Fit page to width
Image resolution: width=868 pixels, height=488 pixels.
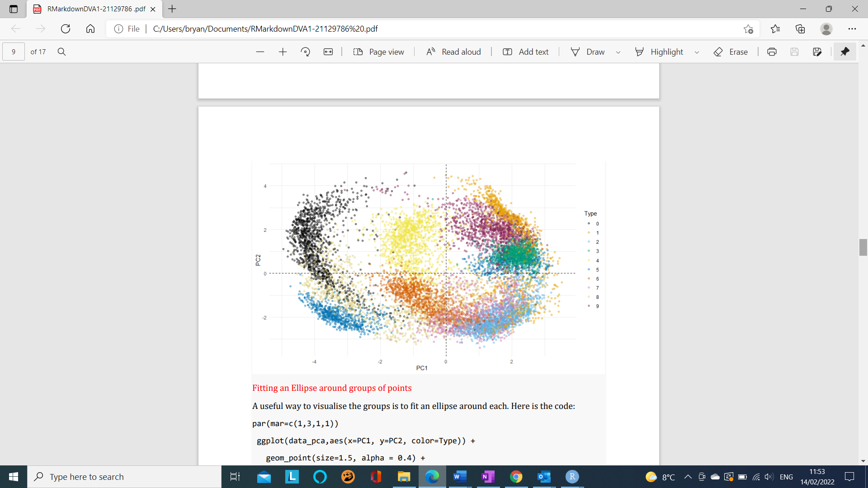tap(329, 52)
